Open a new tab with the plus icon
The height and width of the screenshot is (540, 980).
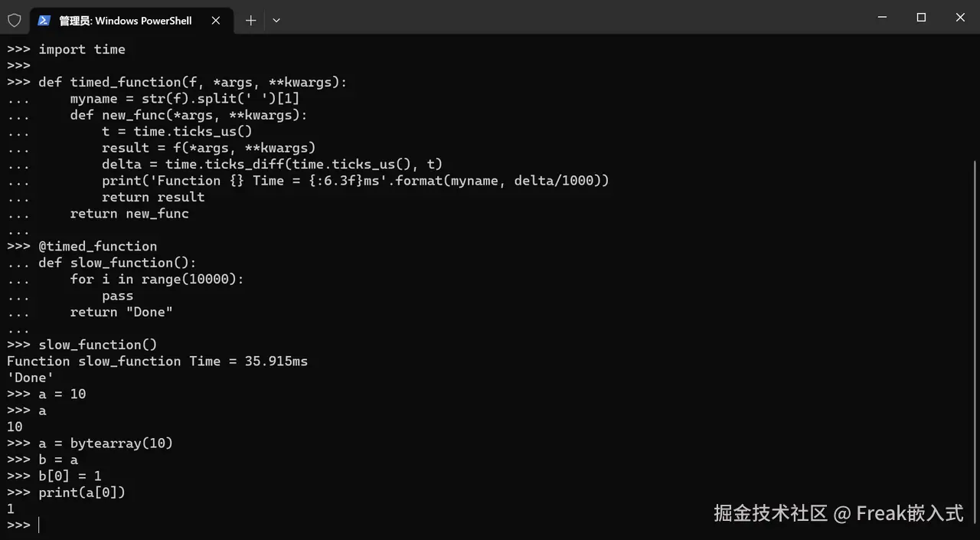tap(250, 21)
